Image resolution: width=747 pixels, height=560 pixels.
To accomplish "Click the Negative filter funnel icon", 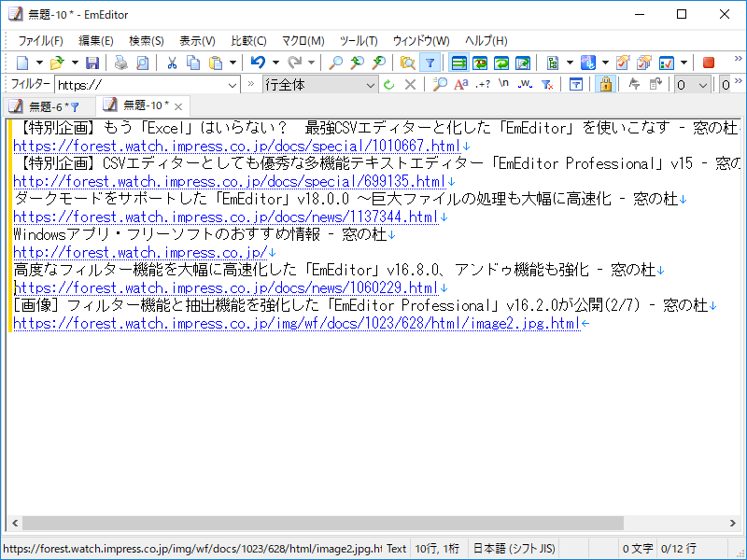I will 547,85.
